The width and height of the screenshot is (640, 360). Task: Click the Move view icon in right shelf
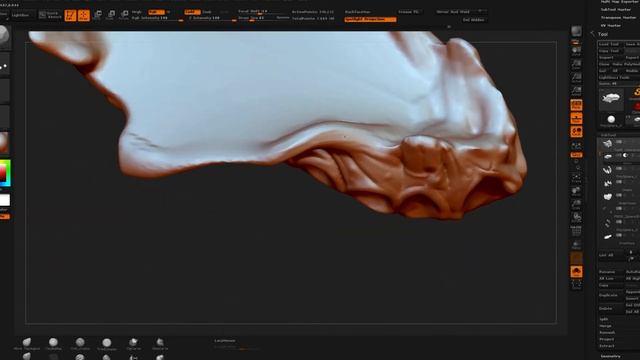[x=576, y=191]
